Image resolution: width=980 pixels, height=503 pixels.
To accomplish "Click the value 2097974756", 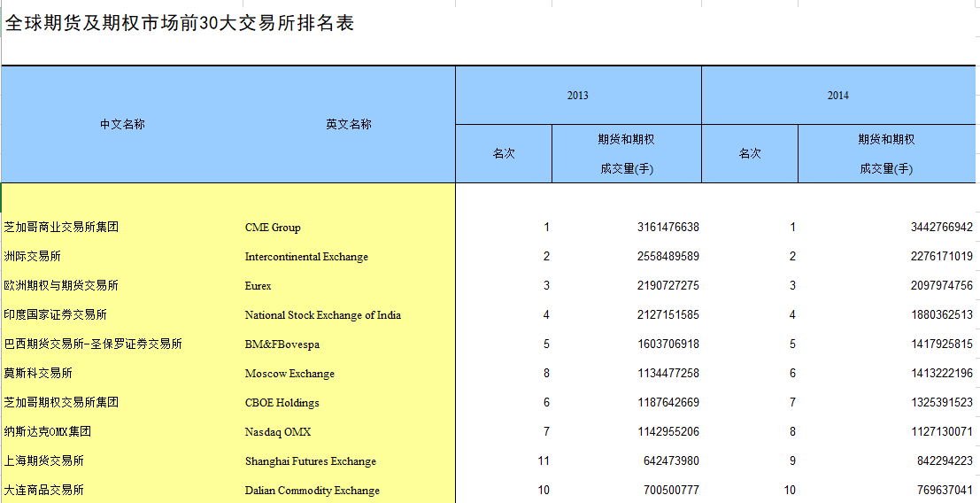I will 942,285.
